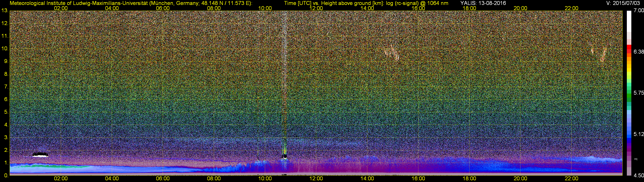Image resolution: width=644 pixels, height=182 pixels.
Task: Click the 16:00 label on the bottom time axis
Action: (418, 179)
